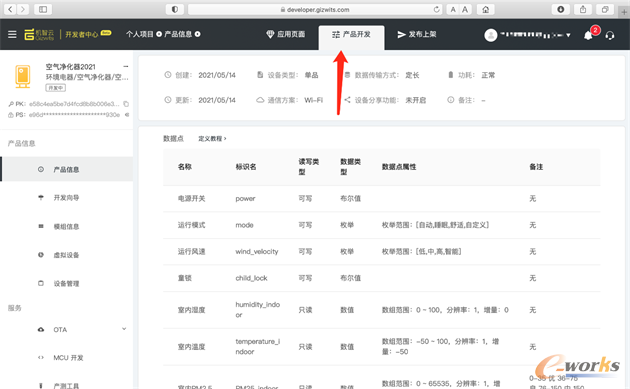Click the dash icon beside 空气净化器2021
The width and height of the screenshot is (630, 389).
pyautogui.click(x=126, y=66)
